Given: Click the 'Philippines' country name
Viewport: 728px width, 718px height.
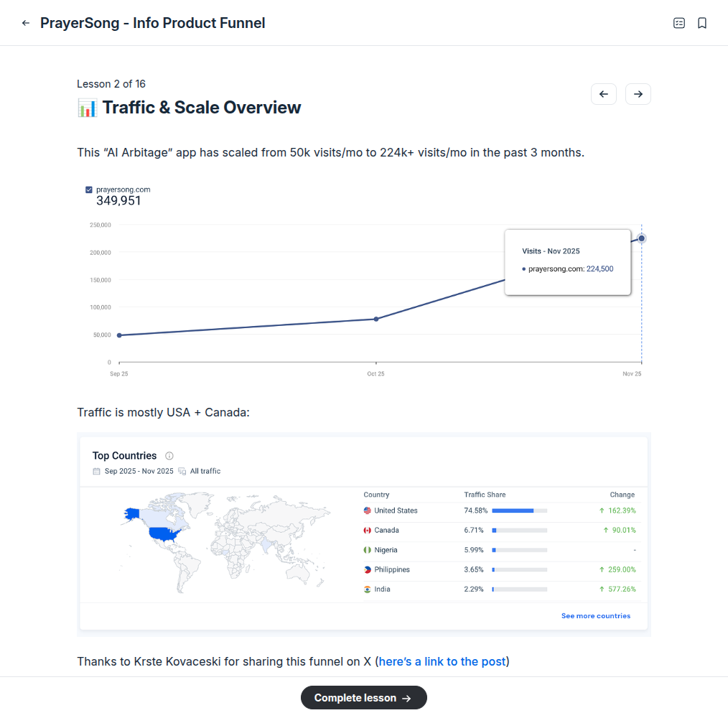Looking at the screenshot, I should pyautogui.click(x=392, y=569).
